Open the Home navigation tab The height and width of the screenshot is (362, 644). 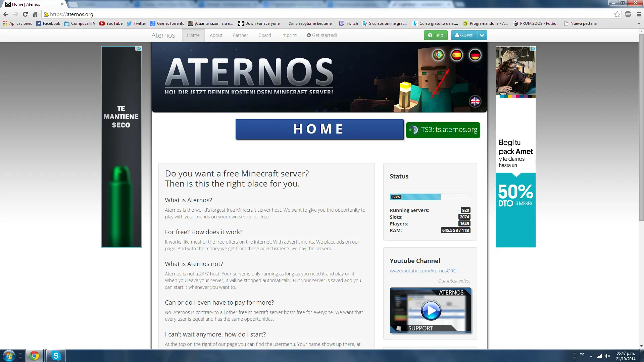tap(193, 35)
